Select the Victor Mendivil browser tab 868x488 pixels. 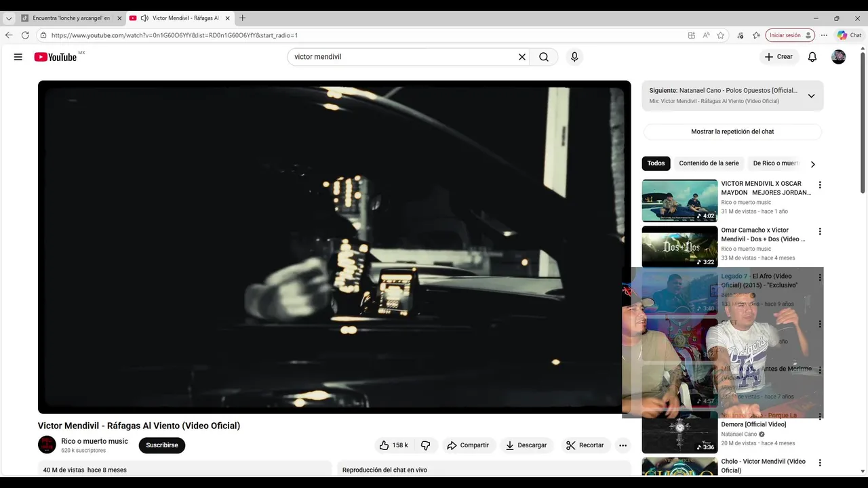coord(180,18)
